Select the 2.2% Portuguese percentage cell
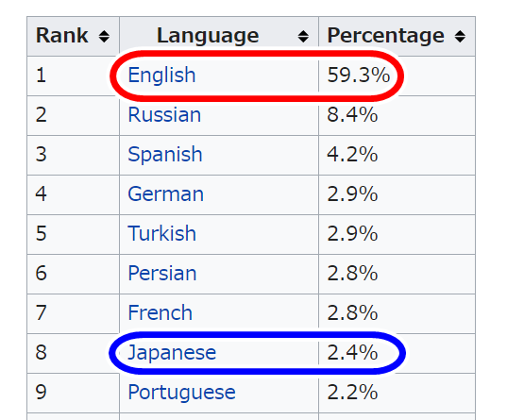507x420 pixels. 397,393
